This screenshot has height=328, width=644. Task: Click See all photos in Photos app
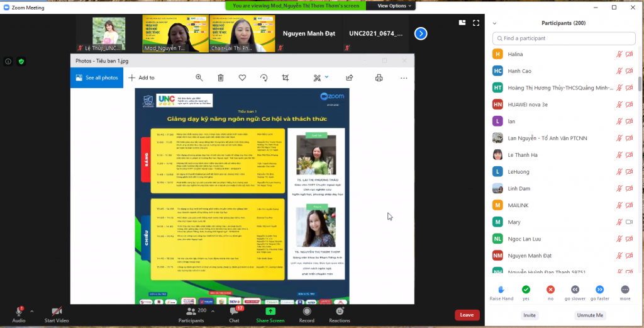coord(97,77)
